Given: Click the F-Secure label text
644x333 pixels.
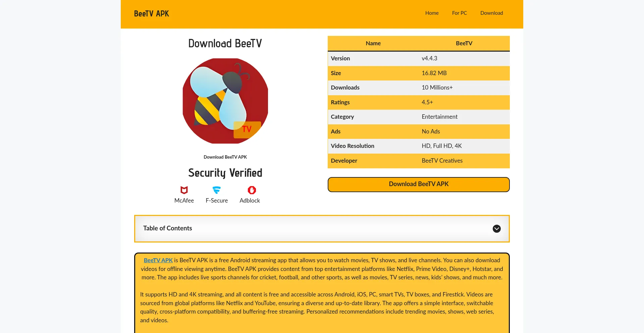Looking at the screenshot, I should [x=217, y=201].
